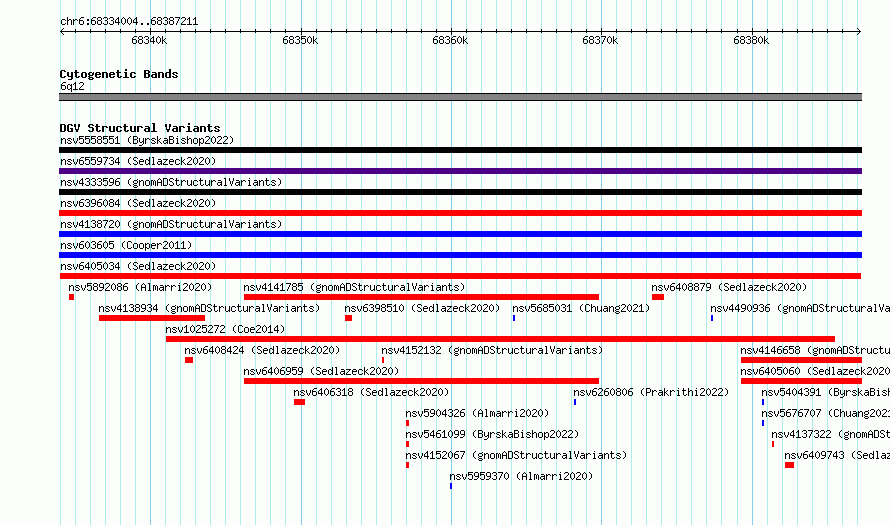Screen dimensions: 890x525
Task: Select the long red bar for nsv1025272
Action: pyautogui.click(x=500, y=339)
